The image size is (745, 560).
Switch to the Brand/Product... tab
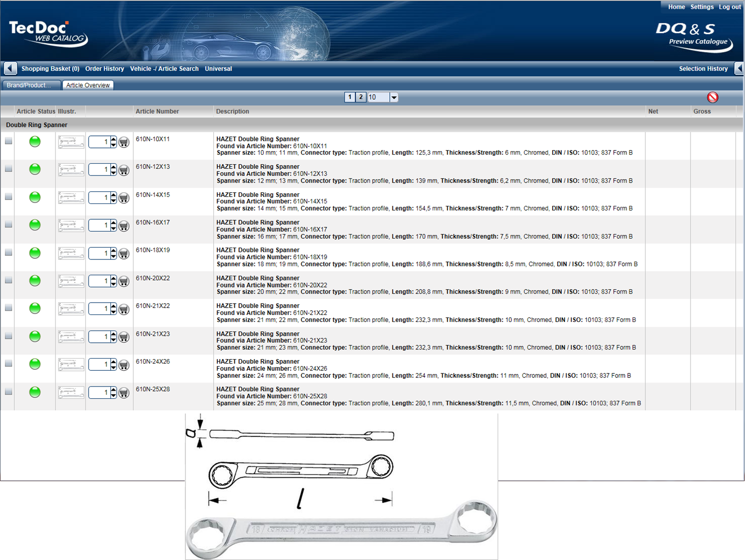[32, 85]
